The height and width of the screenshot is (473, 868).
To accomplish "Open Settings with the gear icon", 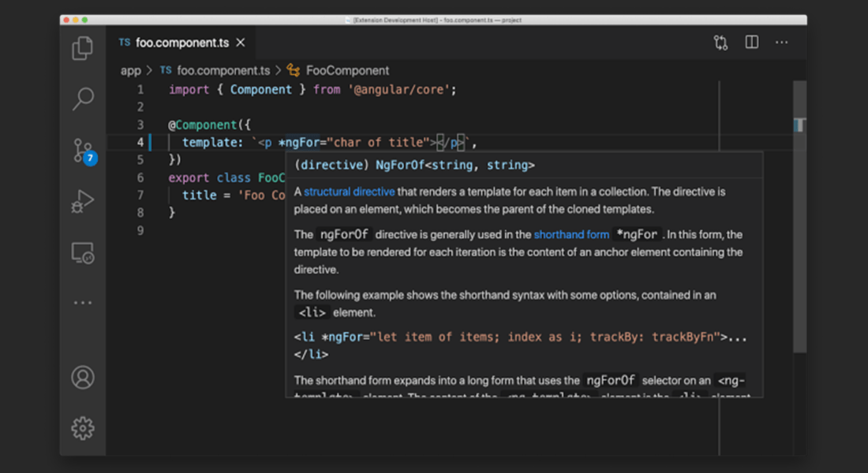I will (x=82, y=428).
